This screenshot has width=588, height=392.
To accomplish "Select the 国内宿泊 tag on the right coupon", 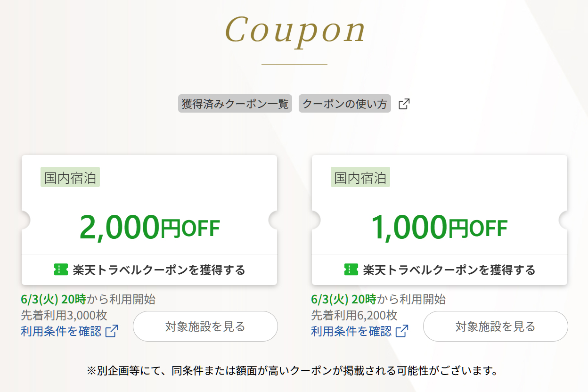I will point(360,178).
